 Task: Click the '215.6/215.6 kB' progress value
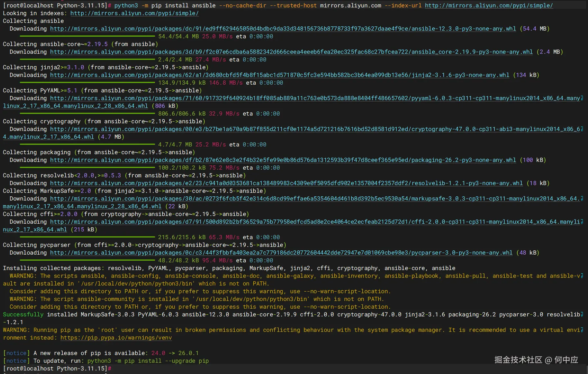(x=182, y=237)
